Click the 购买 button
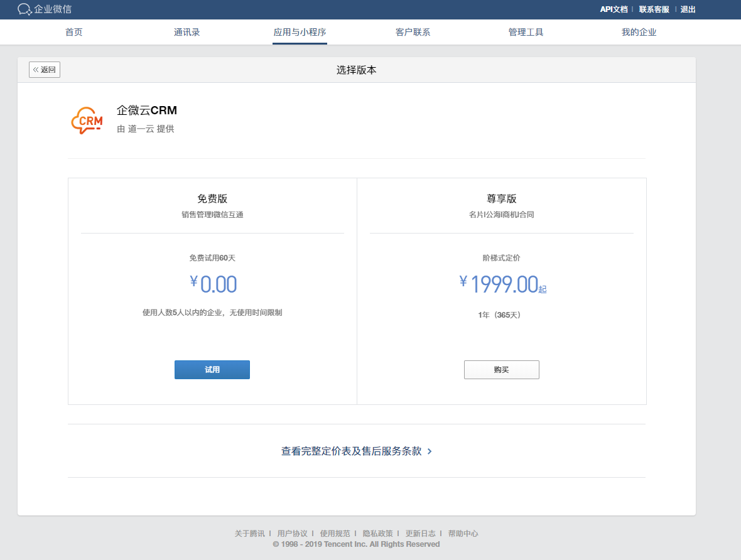Viewport: 741px width, 560px height. point(501,370)
